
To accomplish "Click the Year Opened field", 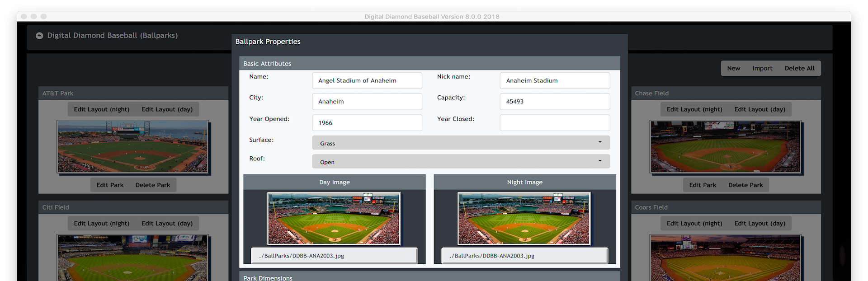I will [x=367, y=123].
